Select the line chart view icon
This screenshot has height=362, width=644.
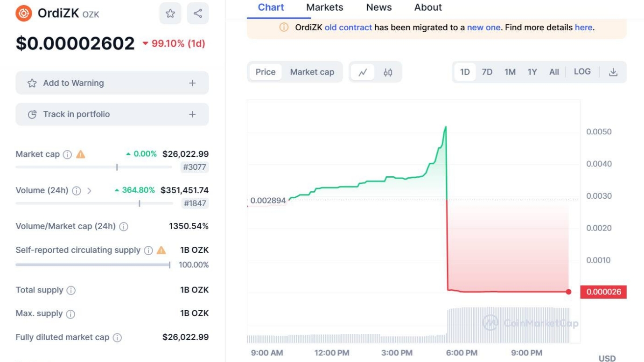363,72
